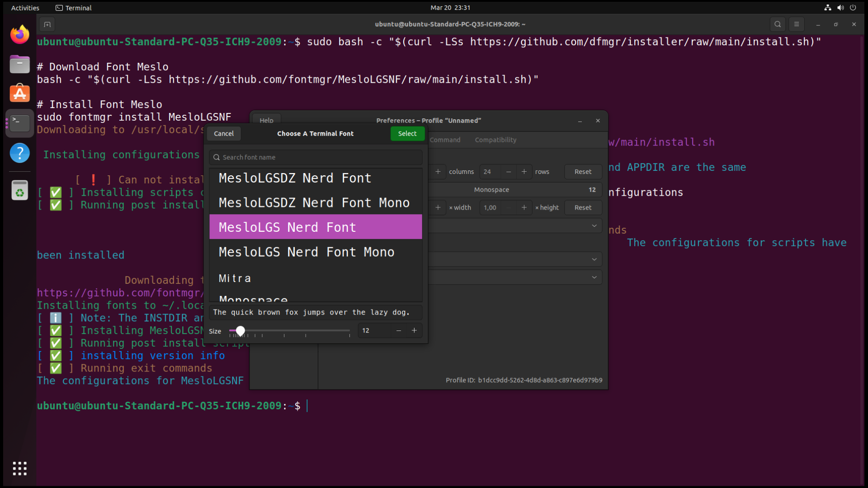The image size is (868, 488).
Task: Cancel the font chooser dialog
Action: pyautogui.click(x=224, y=134)
